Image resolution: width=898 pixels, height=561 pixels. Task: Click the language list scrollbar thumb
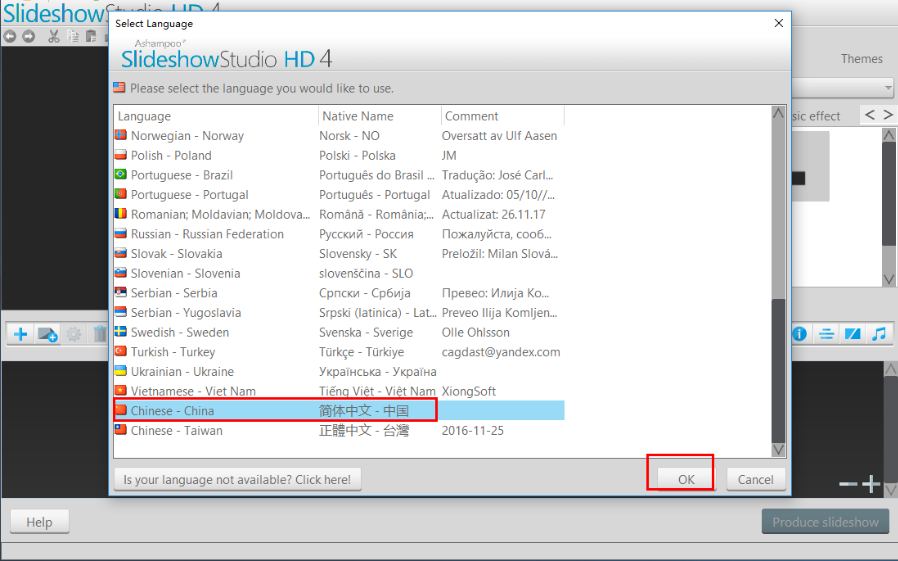pos(778,370)
